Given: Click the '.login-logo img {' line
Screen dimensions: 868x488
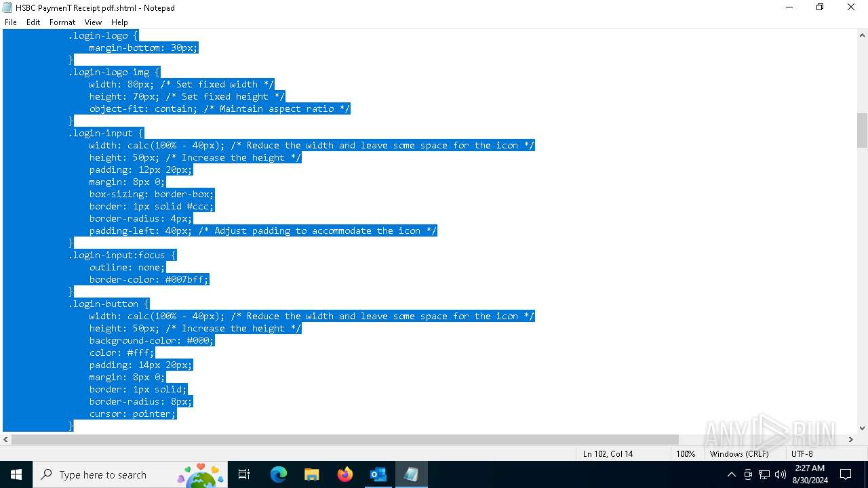Looking at the screenshot, I should (x=114, y=72).
